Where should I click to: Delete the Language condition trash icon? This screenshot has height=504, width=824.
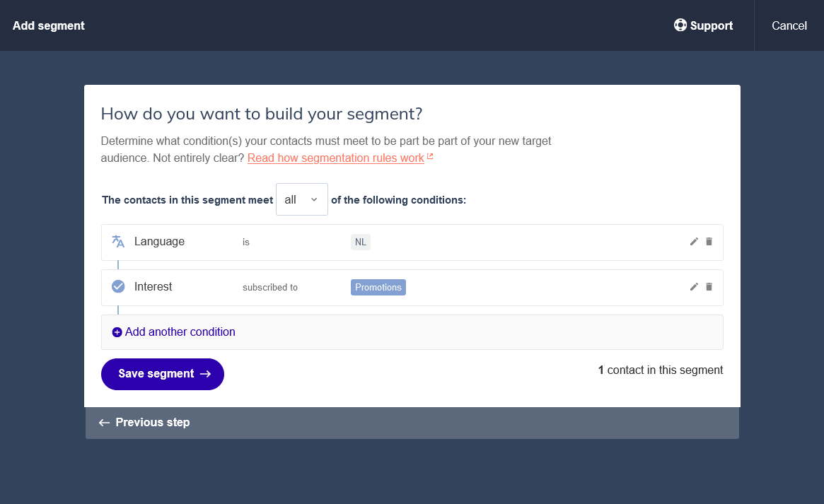coord(709,242)
